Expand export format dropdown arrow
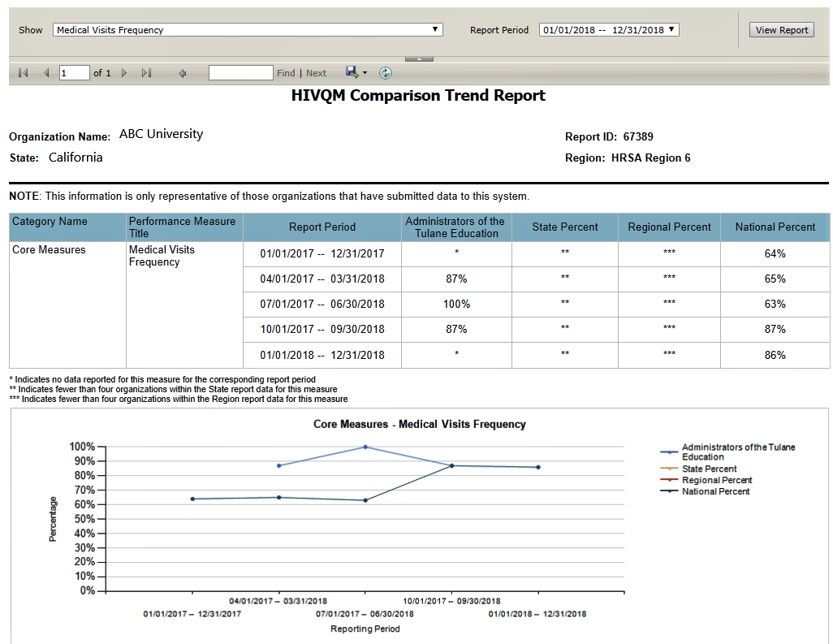 pos(365,73)
